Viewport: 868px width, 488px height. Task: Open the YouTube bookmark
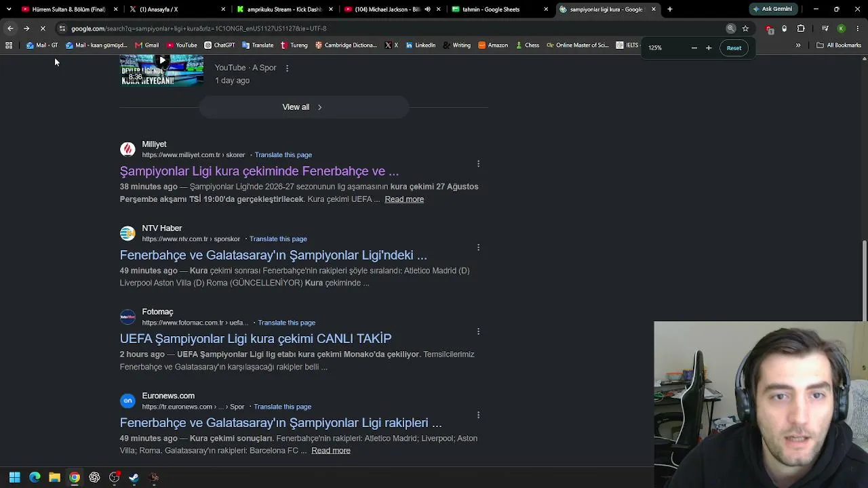[182, 45]
